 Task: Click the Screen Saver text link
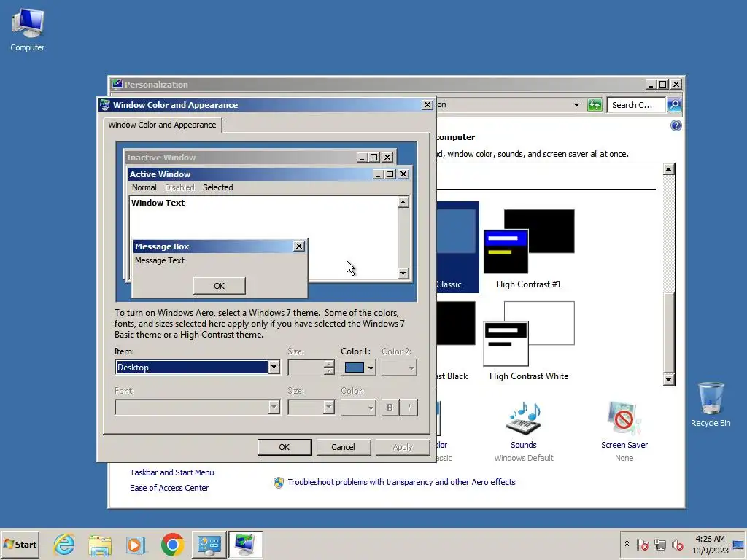pos(624,445)
